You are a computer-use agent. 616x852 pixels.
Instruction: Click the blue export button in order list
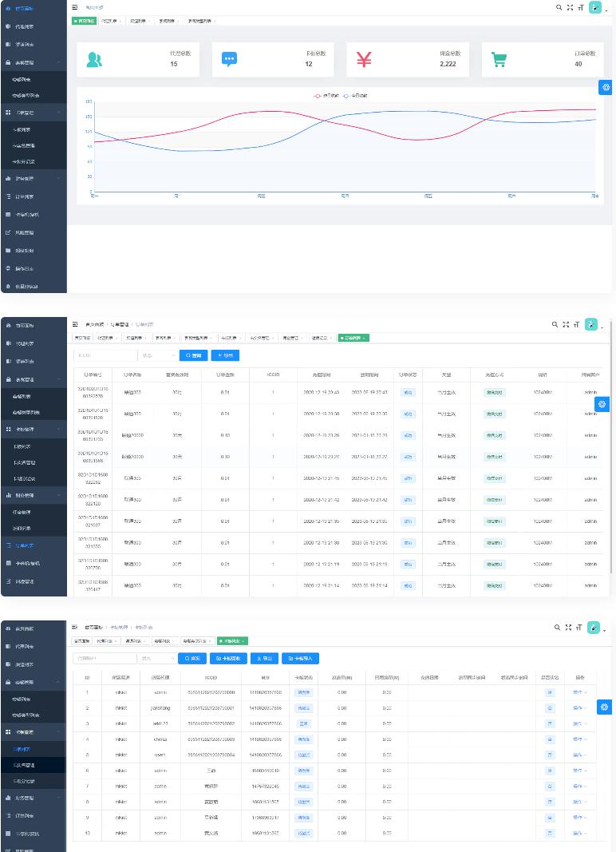pyautogui.click(x=225, y=355)
